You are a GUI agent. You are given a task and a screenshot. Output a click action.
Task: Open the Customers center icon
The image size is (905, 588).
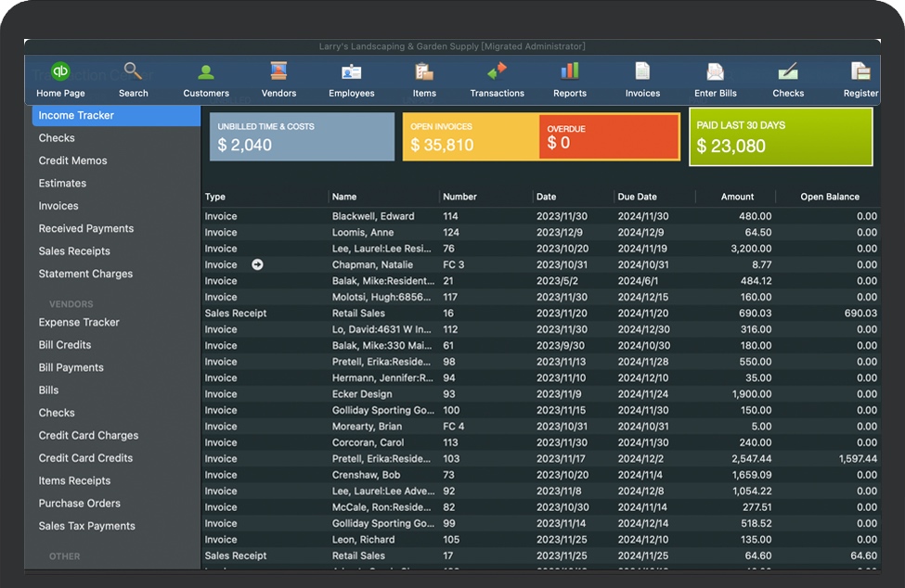[206, 72]
